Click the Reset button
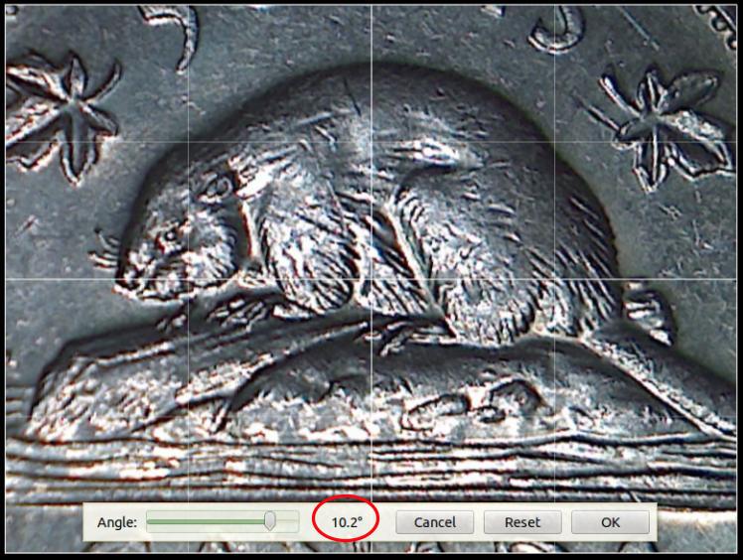Image resolution: width=743 pixels, height=560 pixels. (x=522, y=522)
